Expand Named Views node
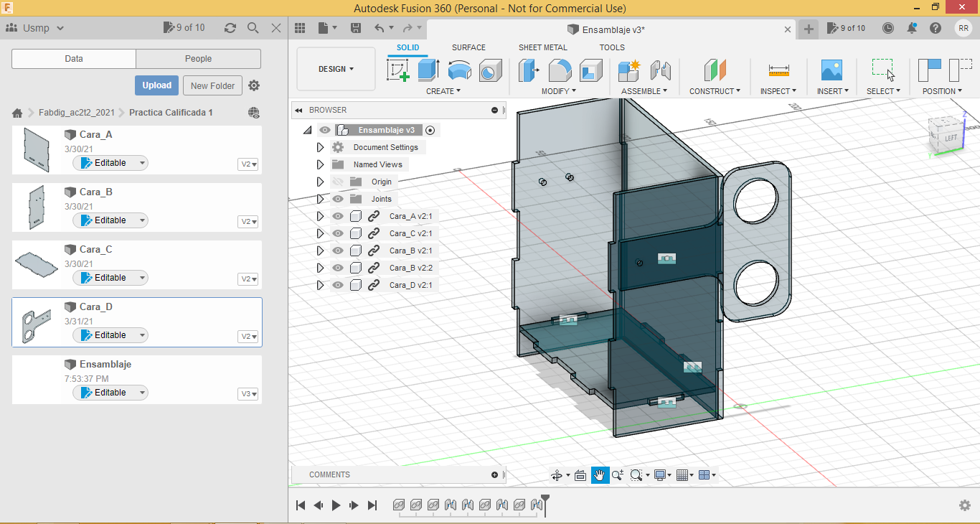This screenshot has height=524, width=980. 321,164
